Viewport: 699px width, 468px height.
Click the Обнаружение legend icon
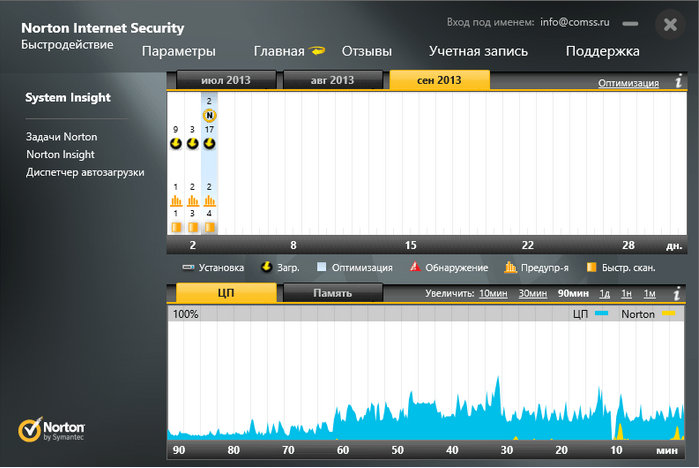click(415, 267)
